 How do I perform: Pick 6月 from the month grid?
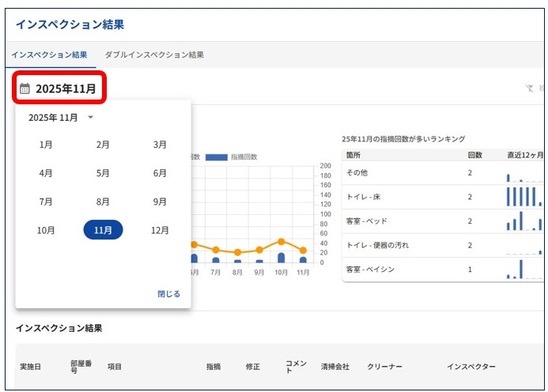160,173
